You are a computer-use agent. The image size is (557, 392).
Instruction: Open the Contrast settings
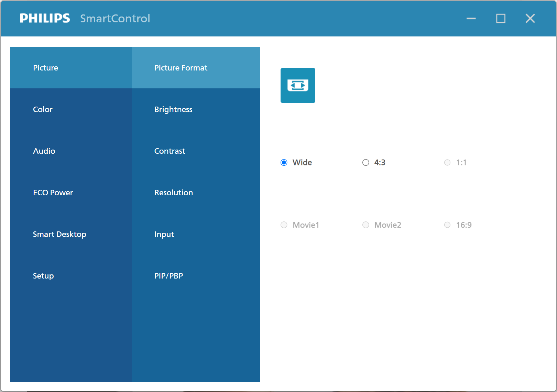(196, 151)
